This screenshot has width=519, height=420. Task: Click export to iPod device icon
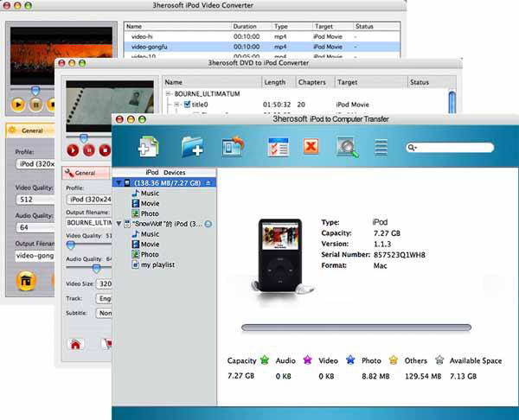tap(233, 146)
